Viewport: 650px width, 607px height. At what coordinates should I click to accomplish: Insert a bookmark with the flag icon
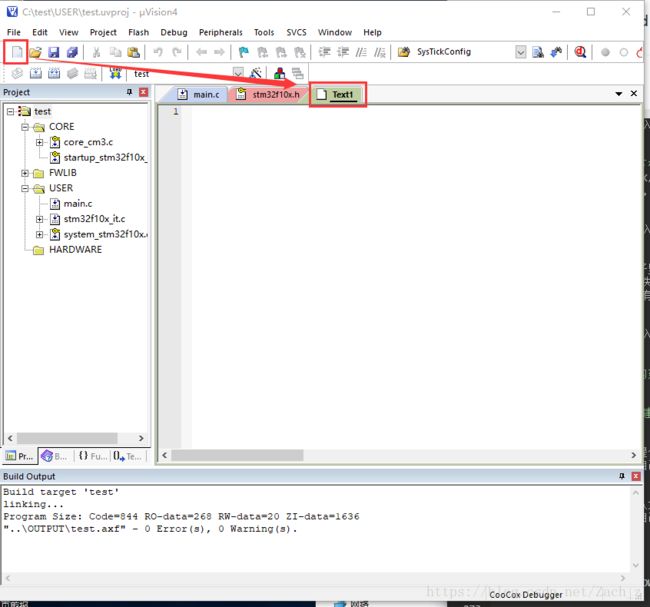(244, 52)
